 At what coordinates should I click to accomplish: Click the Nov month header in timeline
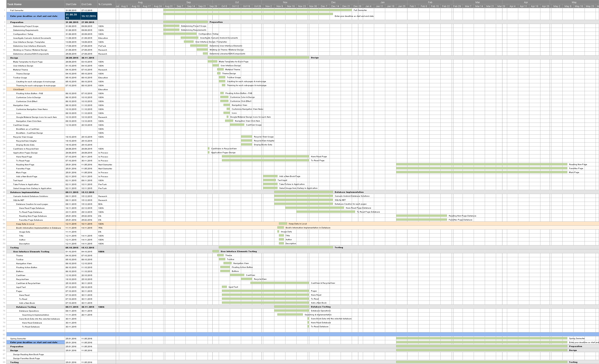pos(285,2)
